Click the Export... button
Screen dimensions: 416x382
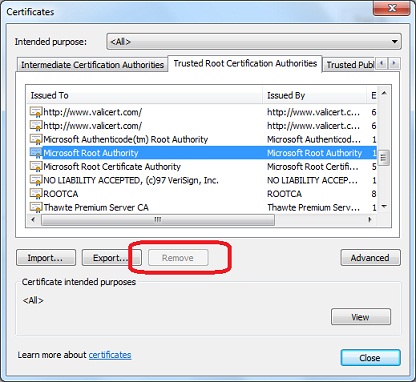pyautogui.click(x=111, y=258)
